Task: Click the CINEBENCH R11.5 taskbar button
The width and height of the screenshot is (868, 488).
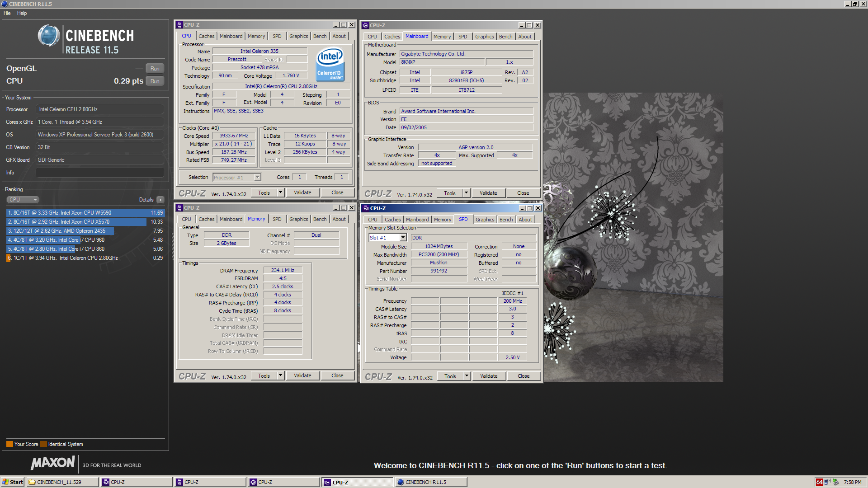Action: [431, 482]
